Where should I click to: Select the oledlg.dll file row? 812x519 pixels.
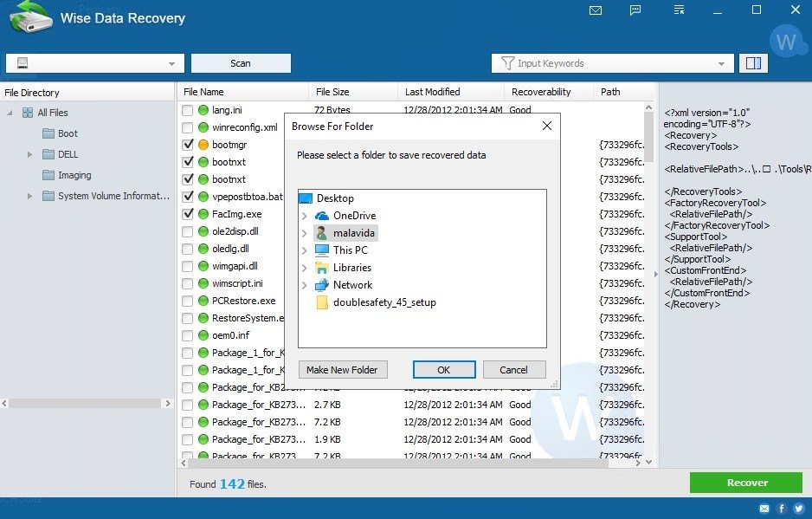coord(230,249)
